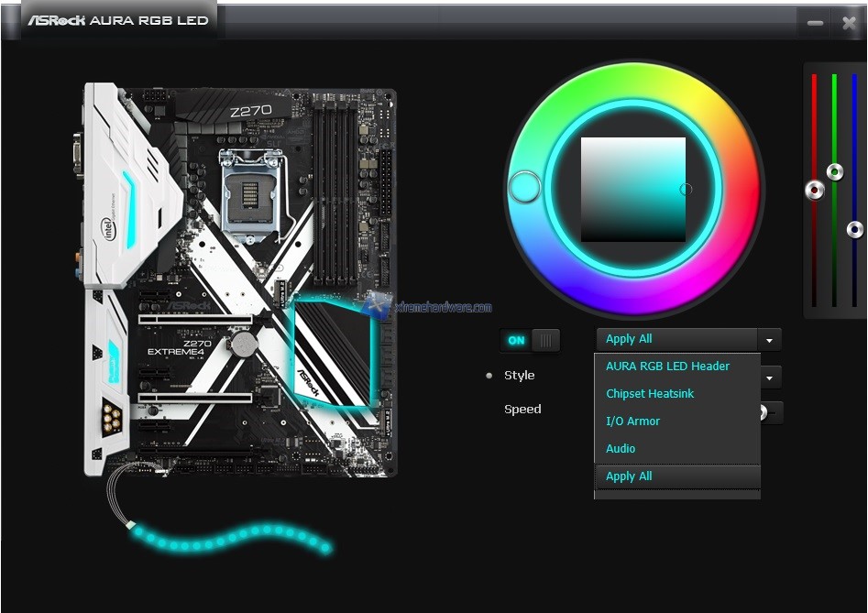
Task: Toggle the ON lighting switch off
Action: [x=530, y=340]
